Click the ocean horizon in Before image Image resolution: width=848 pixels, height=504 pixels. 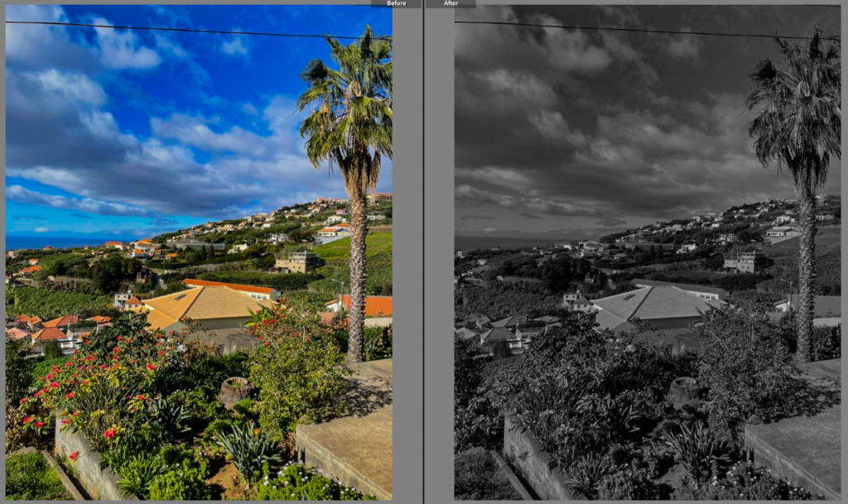pos(50,242)
